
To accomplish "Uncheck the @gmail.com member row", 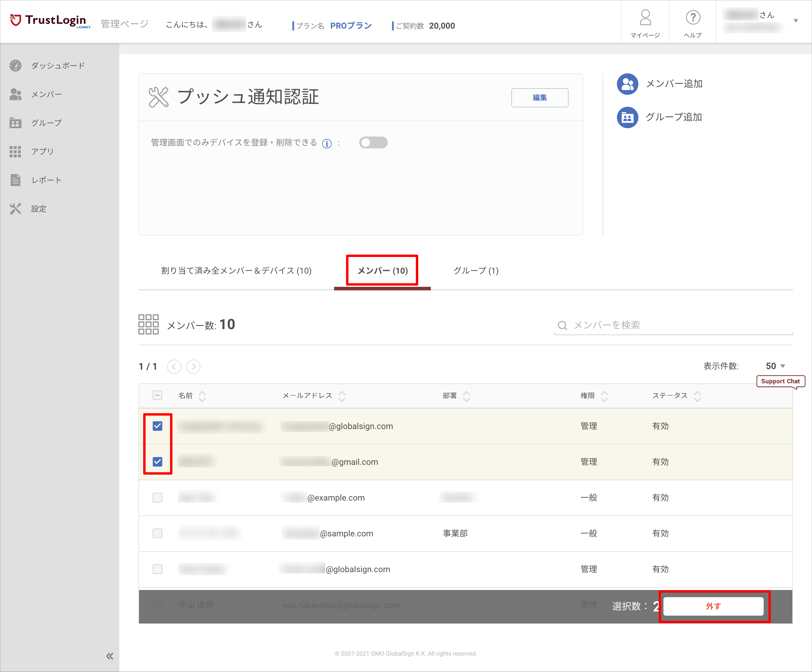I will click(x=158, y=462).
